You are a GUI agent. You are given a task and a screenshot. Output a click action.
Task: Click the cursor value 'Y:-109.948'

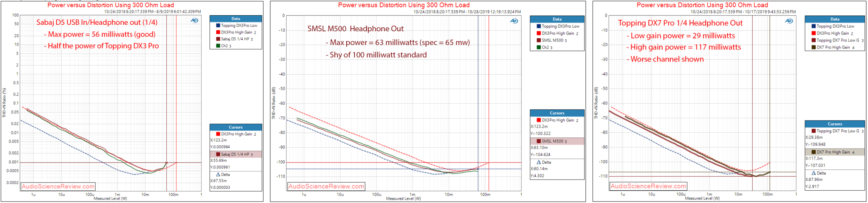click(815, 144)
